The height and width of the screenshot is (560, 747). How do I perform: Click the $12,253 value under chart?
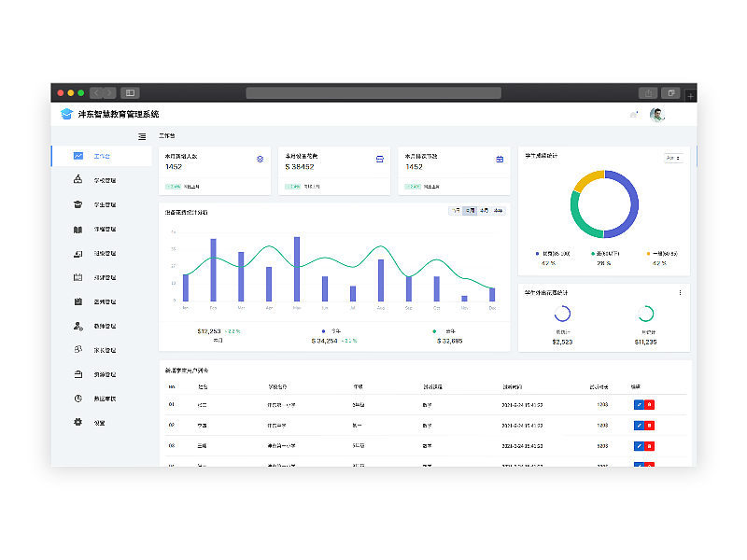tap(209, 331)
